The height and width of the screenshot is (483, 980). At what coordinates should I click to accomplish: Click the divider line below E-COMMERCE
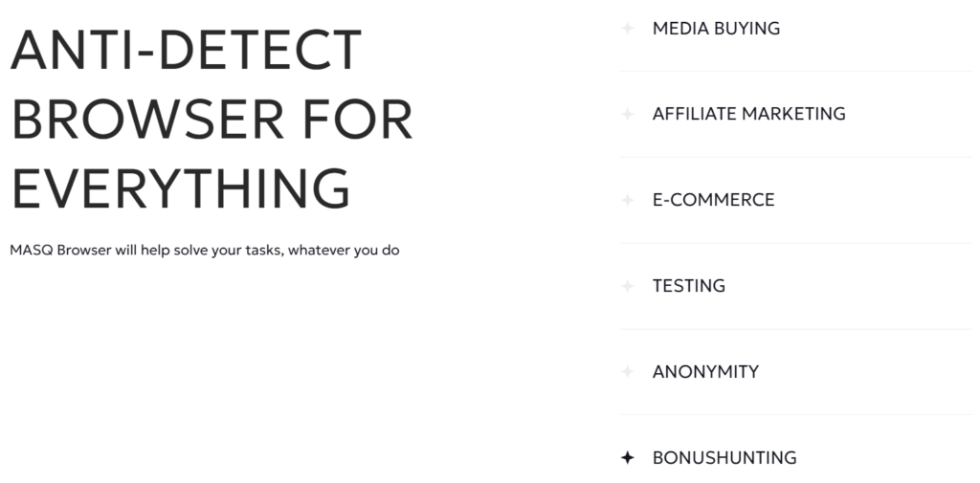(796, 243)
